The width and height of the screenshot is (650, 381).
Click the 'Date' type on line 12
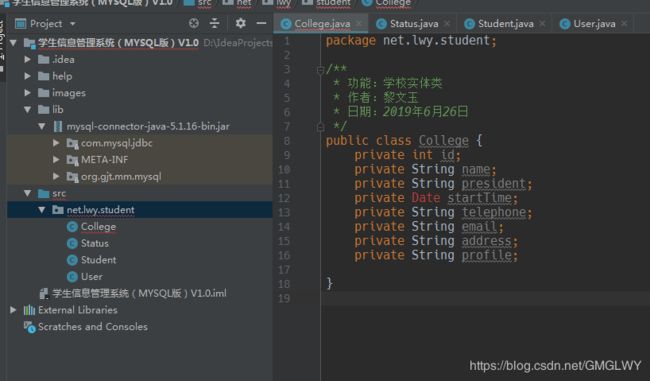[426, 198]
